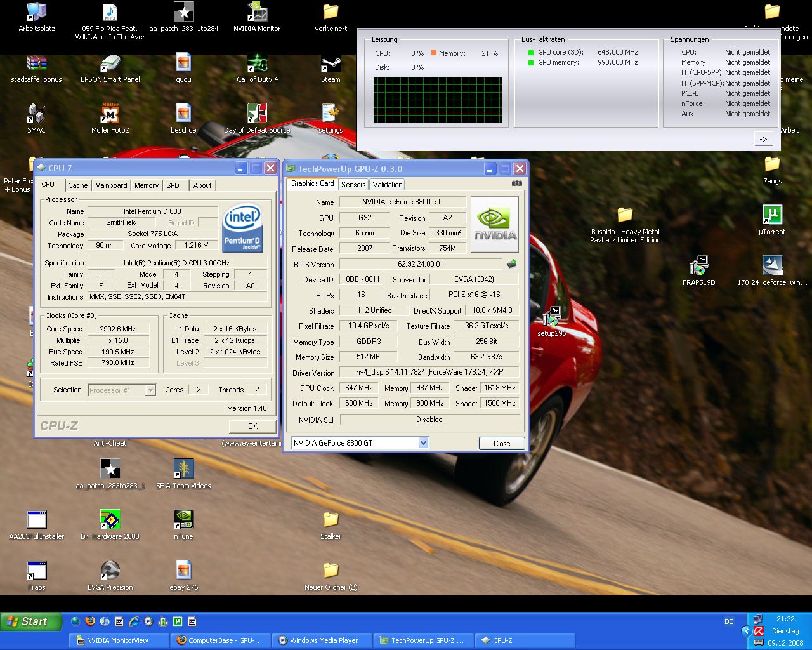
Task: Select the Day of Defeat Source icon
Action: click(257, 115)
